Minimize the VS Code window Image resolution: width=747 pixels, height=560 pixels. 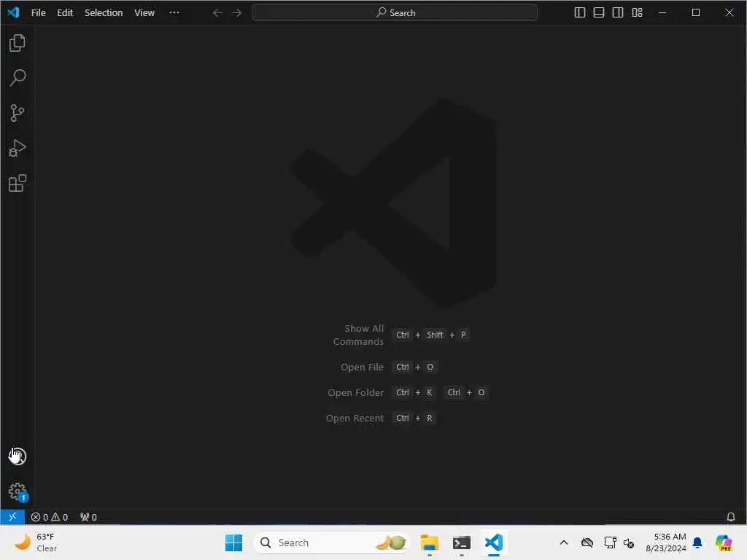point(662,13)
